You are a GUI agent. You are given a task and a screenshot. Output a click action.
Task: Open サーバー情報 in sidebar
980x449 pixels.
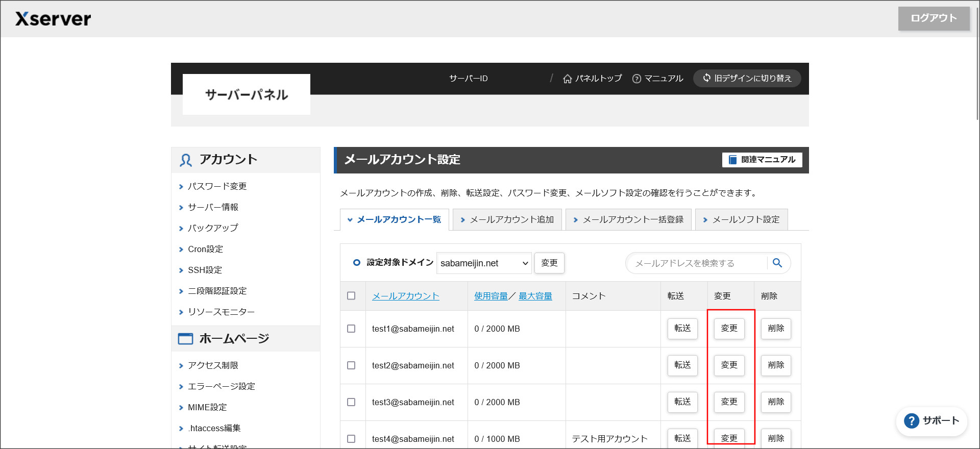[x=213, y=207]
